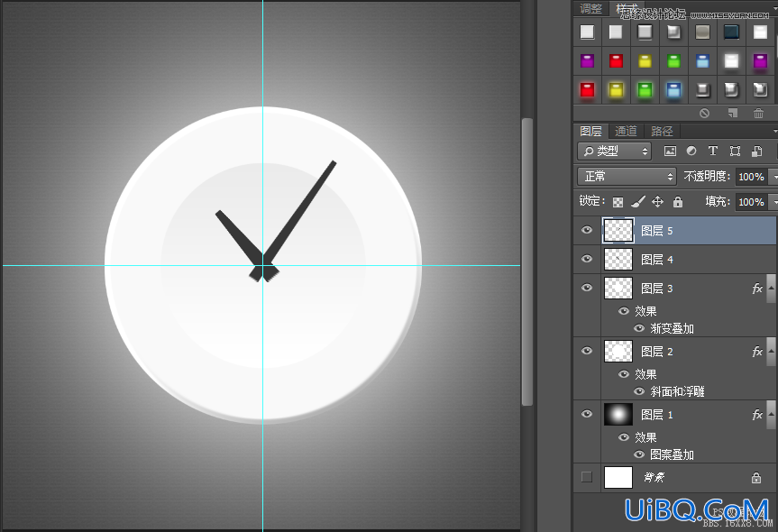Switch to the 调整 tab
778x532 pixels.
pos(590,8)
